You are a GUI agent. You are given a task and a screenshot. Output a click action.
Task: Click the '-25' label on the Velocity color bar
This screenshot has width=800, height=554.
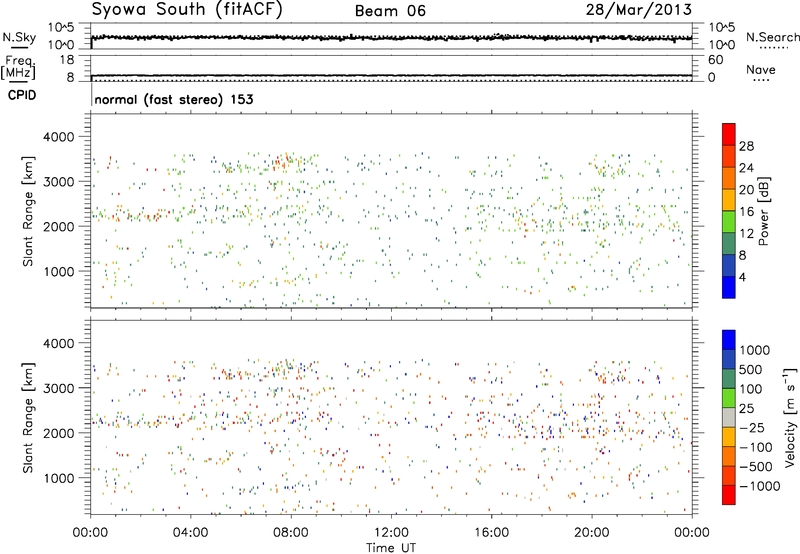tap(752, 428)
